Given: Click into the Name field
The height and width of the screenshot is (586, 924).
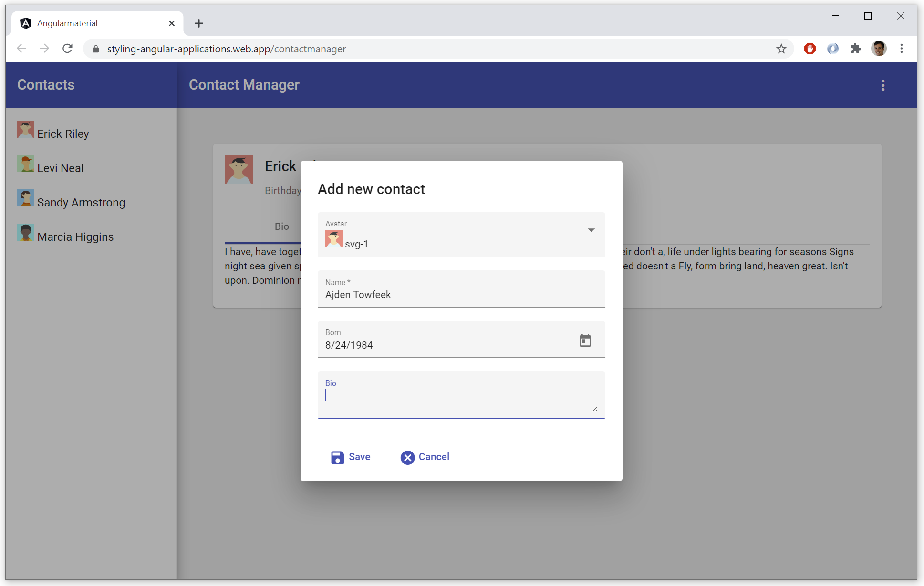Looking at the screenshot, I should click(x=460, y=295).
